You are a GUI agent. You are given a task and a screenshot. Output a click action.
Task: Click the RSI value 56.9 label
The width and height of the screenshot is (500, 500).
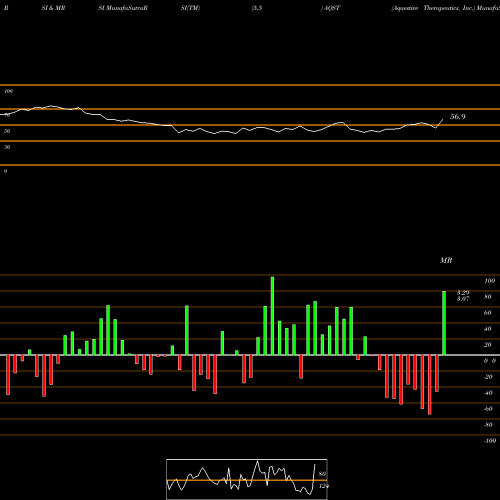pyautogui.click(x=457, y=117)
